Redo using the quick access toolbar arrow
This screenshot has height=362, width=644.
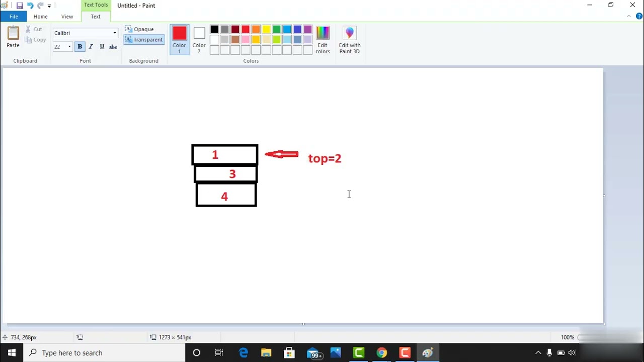[x=40, y=6]
